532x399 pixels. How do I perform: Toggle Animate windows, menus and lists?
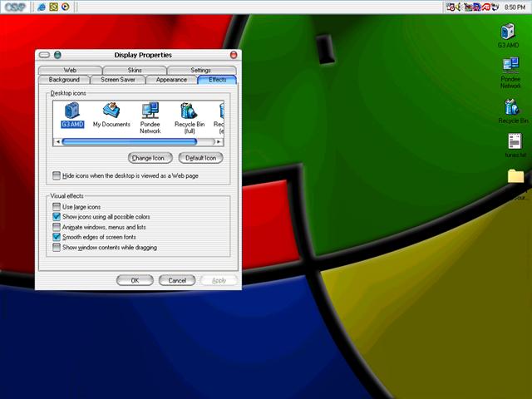coord(57,227)
